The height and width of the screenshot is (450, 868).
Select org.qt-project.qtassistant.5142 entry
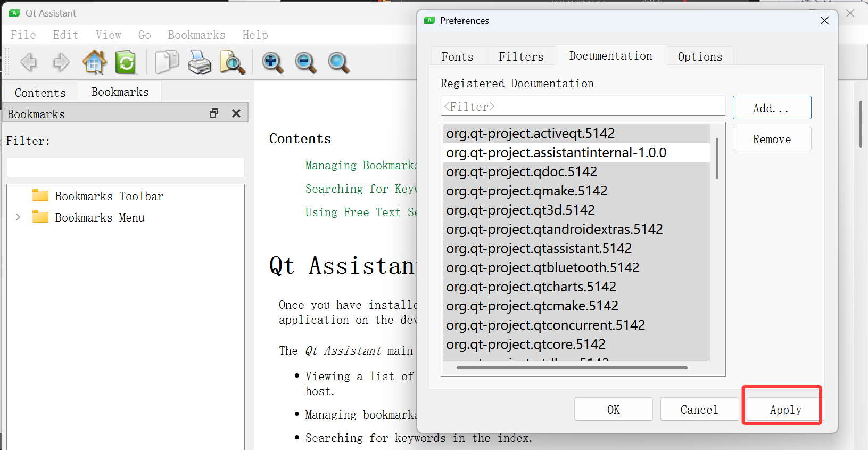tap(576, 248)
